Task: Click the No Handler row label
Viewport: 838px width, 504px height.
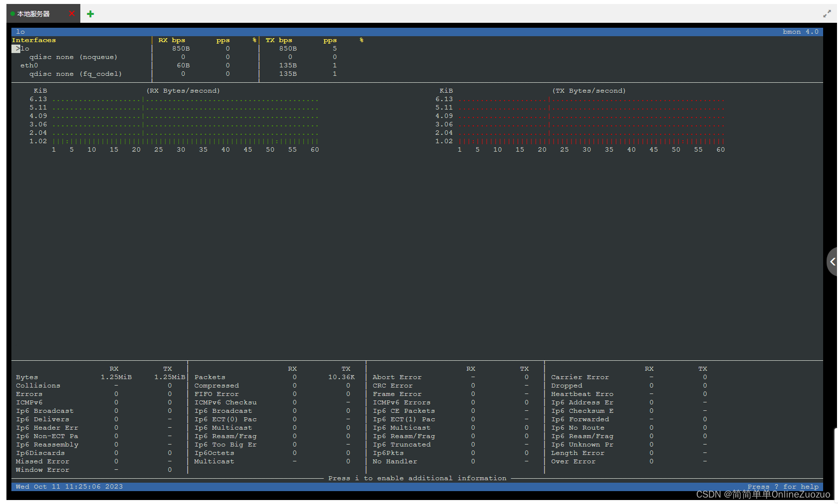Action: coord(395,461)
